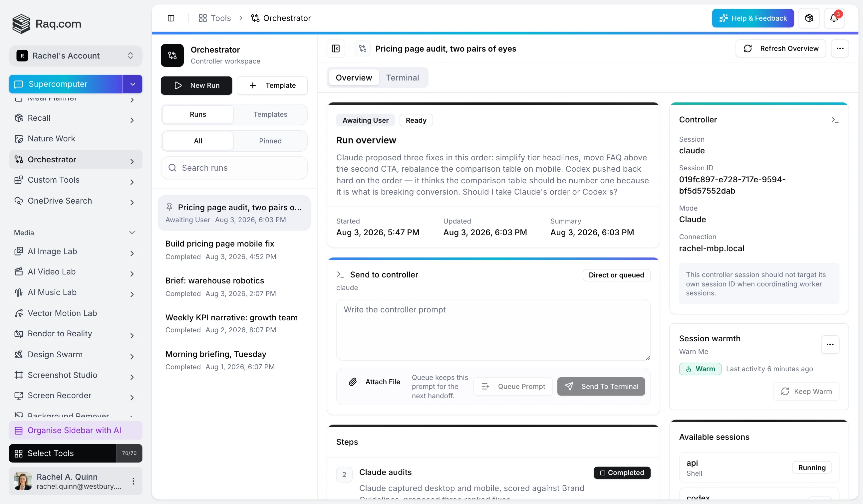Switch to the Terminal tab

[403, 78]
